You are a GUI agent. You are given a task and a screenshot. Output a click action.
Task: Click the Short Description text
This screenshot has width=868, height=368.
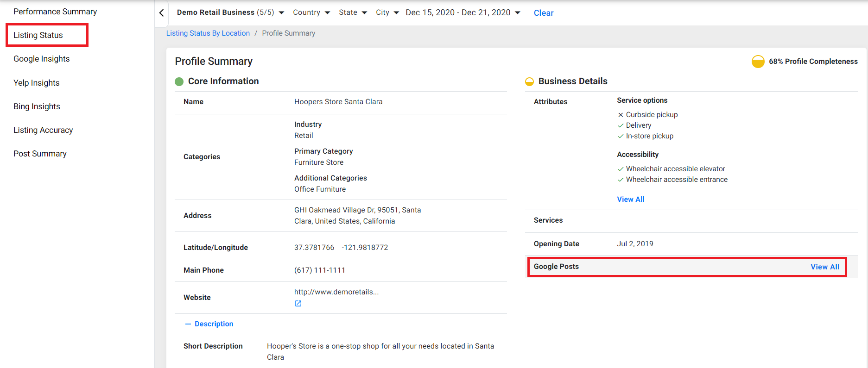click(380, 352)
